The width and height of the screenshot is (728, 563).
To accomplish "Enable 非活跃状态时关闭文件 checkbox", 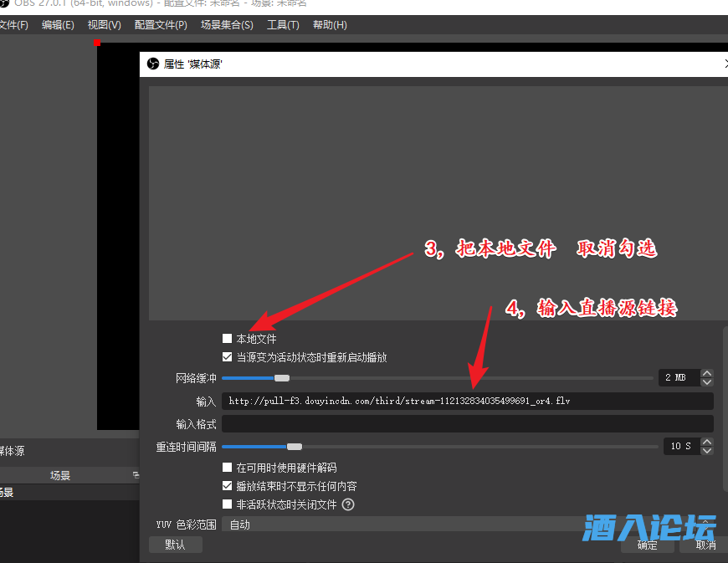I will coord(228,504).
